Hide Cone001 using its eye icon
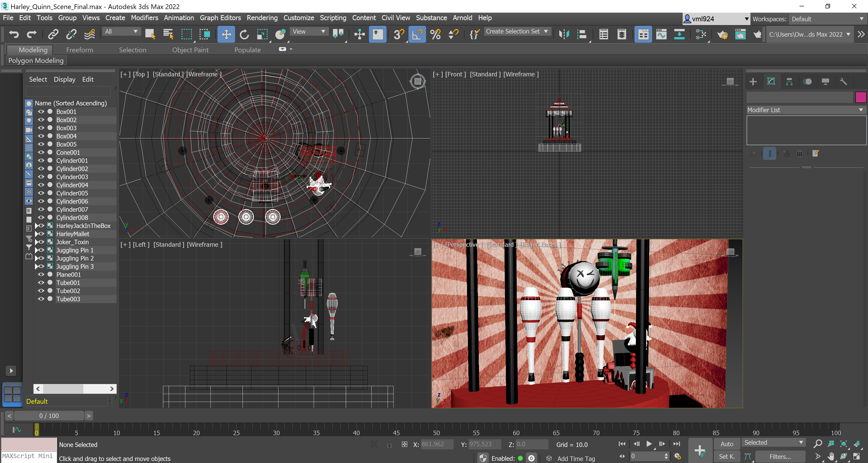The height and width of the screenshot is (463, 868). [41, 152]
